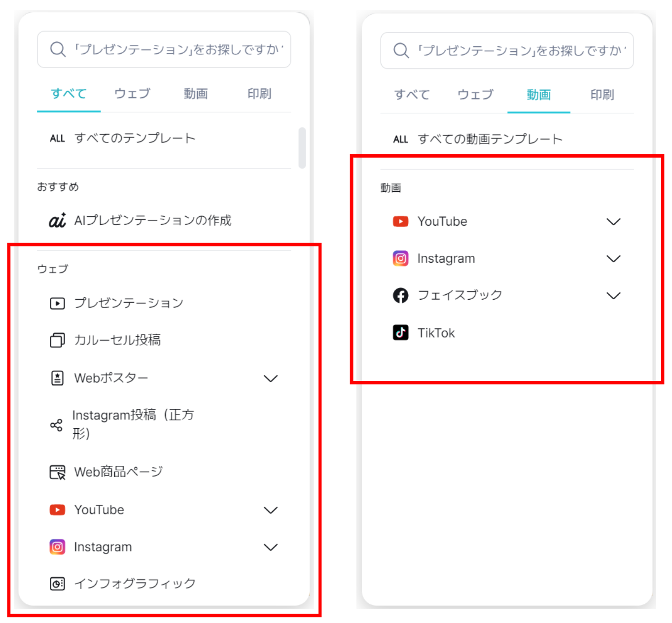Click the Web poster icon

tap(57, 378)
